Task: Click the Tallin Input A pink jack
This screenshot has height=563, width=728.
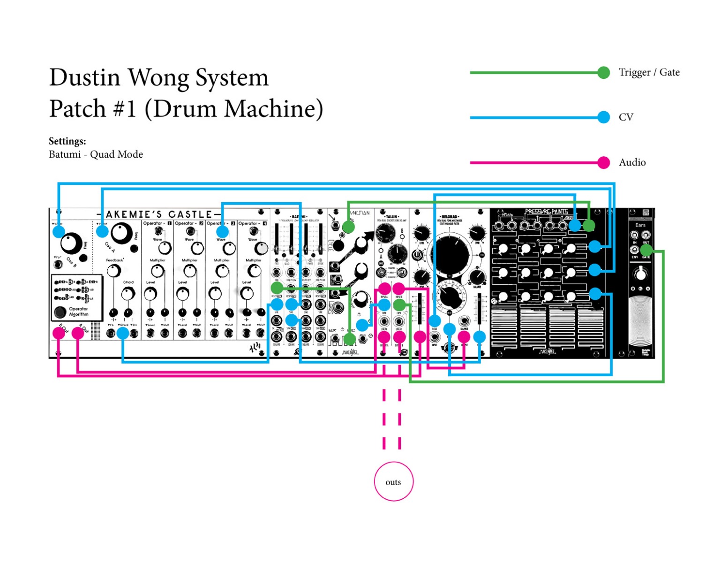Action: point(384,288)
